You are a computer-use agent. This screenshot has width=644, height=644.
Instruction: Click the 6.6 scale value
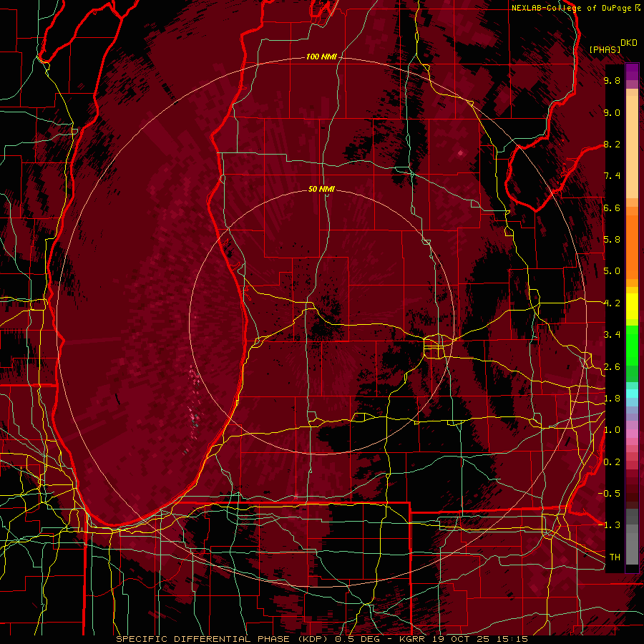(x=612, y=208)
